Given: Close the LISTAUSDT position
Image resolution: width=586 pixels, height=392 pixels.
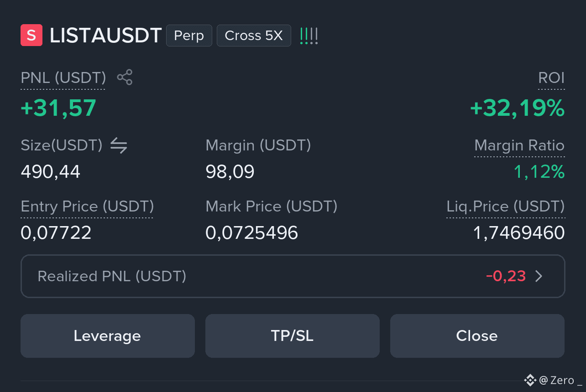Looking at the screenshot, I should (477, 336).
